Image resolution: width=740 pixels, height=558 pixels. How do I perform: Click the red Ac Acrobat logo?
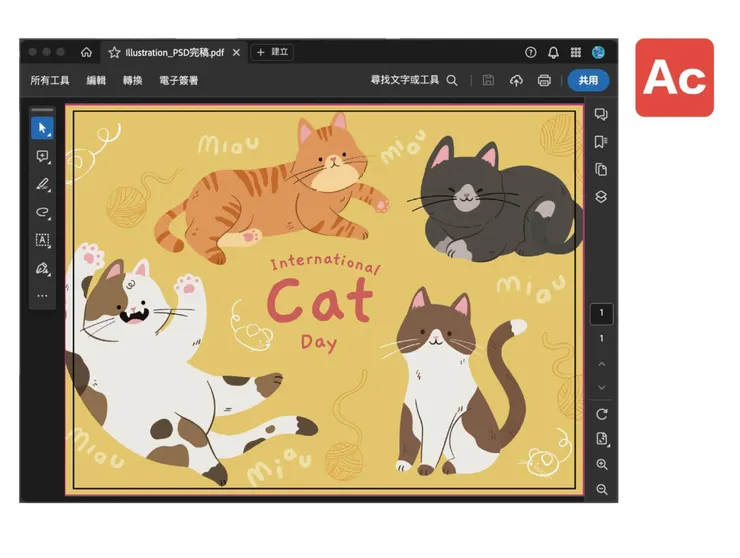coord(674,77)
